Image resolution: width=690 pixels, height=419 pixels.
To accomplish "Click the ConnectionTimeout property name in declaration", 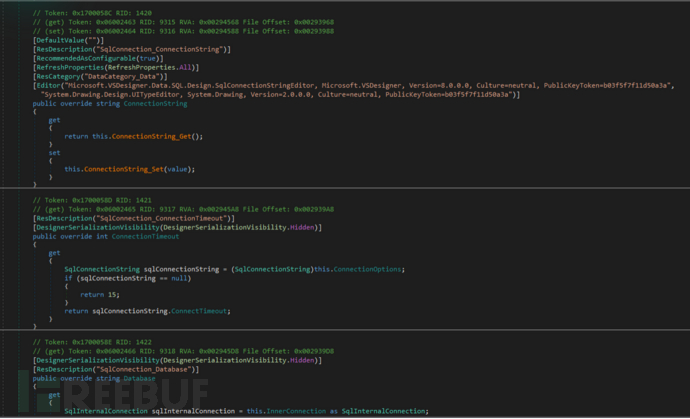I will tap(145, 236).
